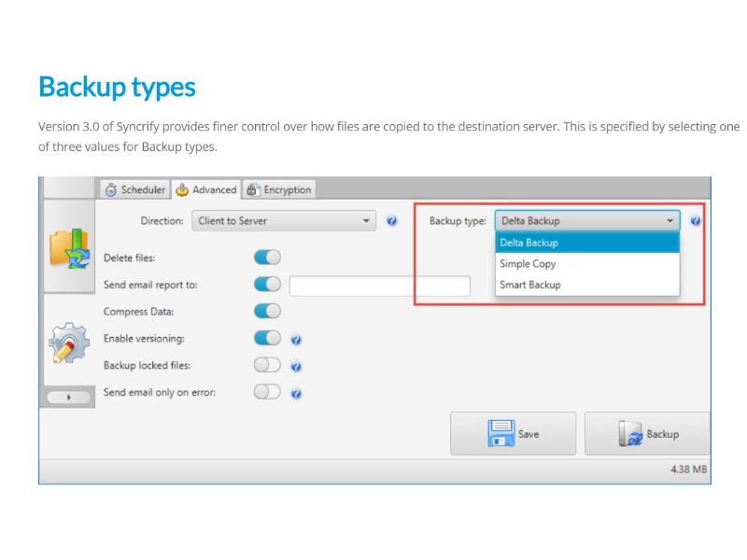747x560 pixels.
Task: Enable Backup locked files switch
Action: [x=267, y=365]
